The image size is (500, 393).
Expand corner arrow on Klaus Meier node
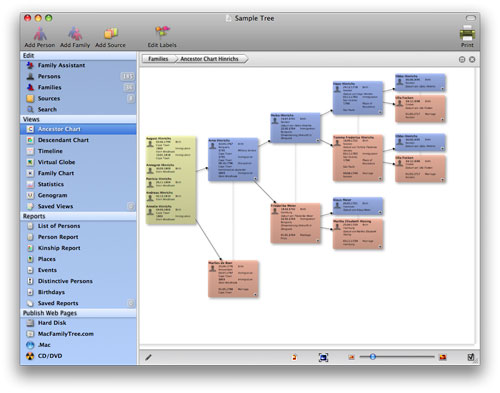pos(380,212)
